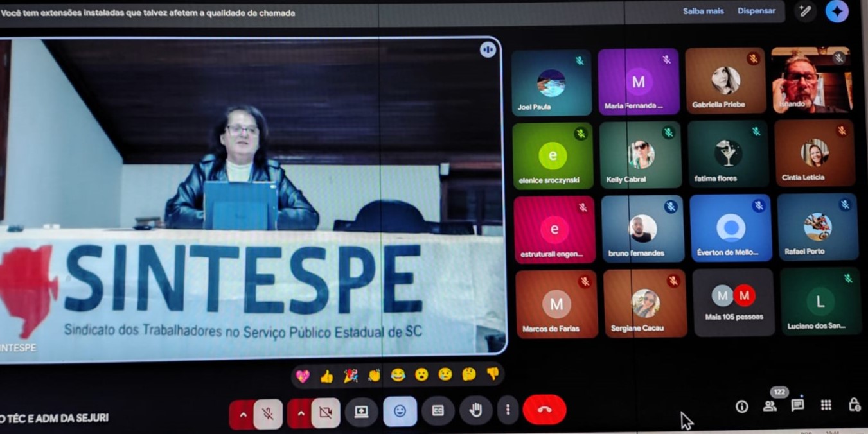868x434 pixels.
Task: Click the Saiba mais link
Action: [703, 11]
